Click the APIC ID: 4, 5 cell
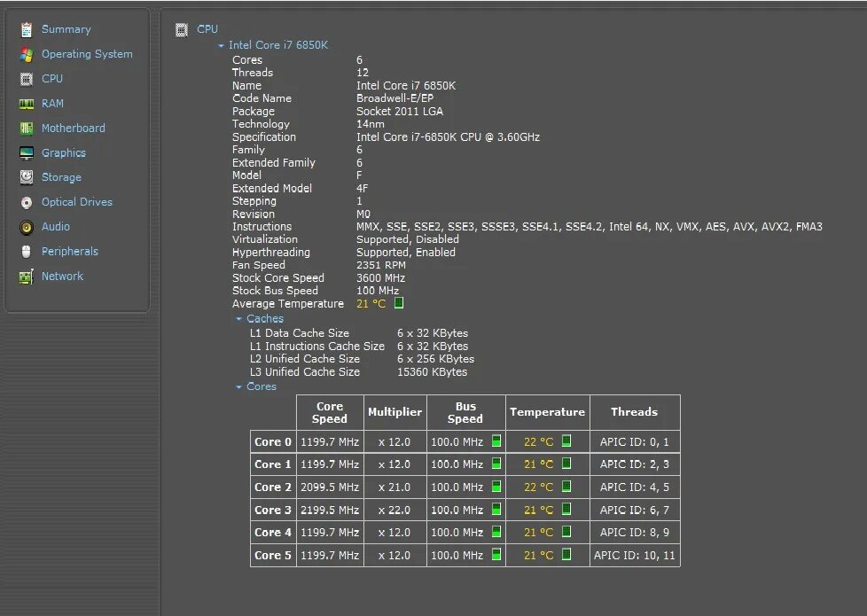The width and height of the screenshot is (867, 616). (x=635, y=487)
